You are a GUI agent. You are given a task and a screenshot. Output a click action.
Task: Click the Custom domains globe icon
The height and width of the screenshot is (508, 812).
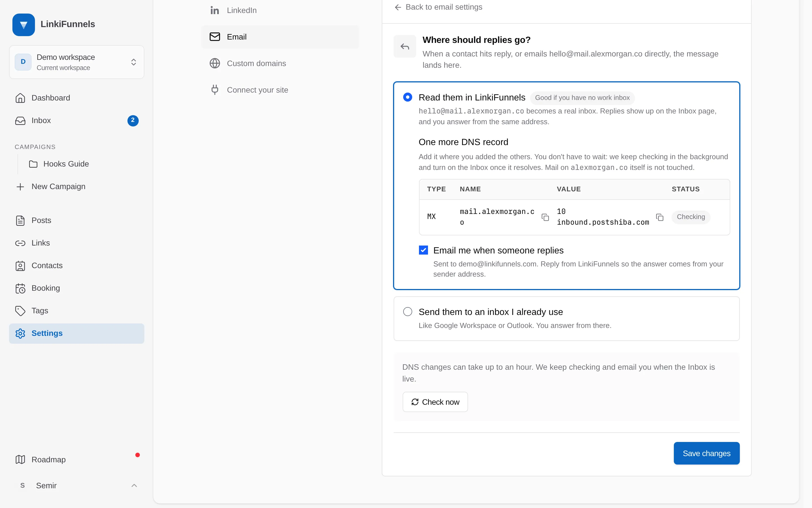(x=215, y=63)
